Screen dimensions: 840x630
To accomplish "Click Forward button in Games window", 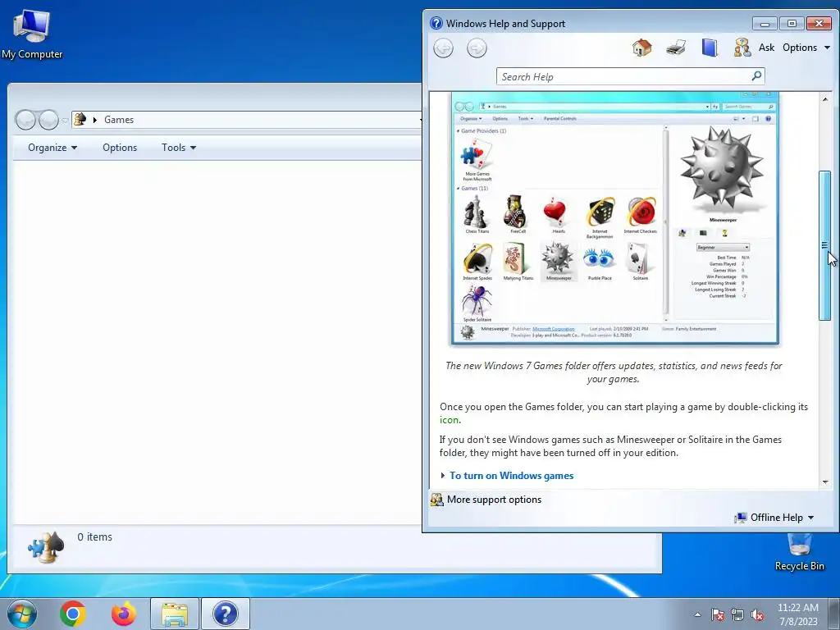I will [48, 120].
